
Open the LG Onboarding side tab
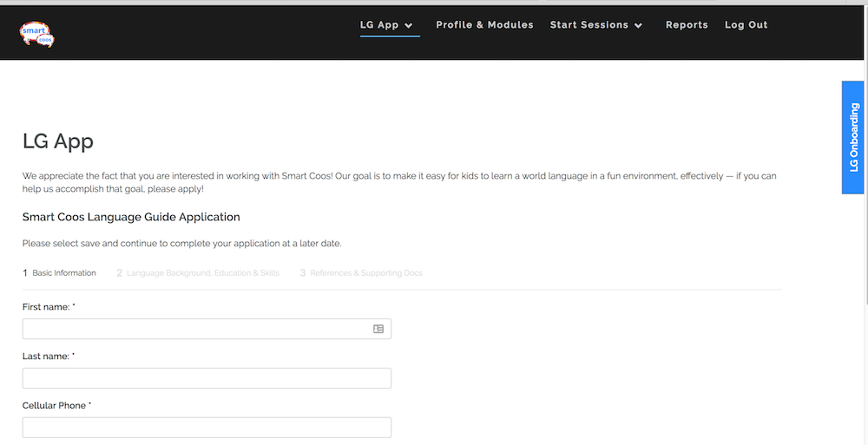click(x=853, y=137)
